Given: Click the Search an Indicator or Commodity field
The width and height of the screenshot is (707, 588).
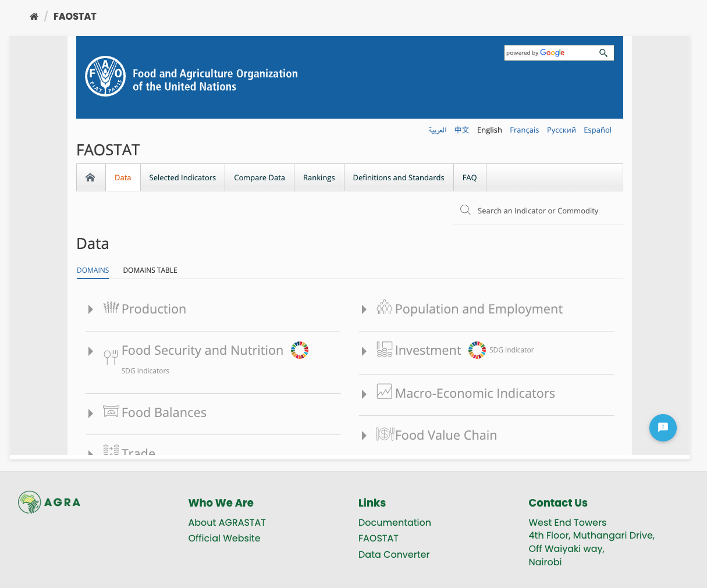Looking at the screenshot, I should click(x=538, y=211).
